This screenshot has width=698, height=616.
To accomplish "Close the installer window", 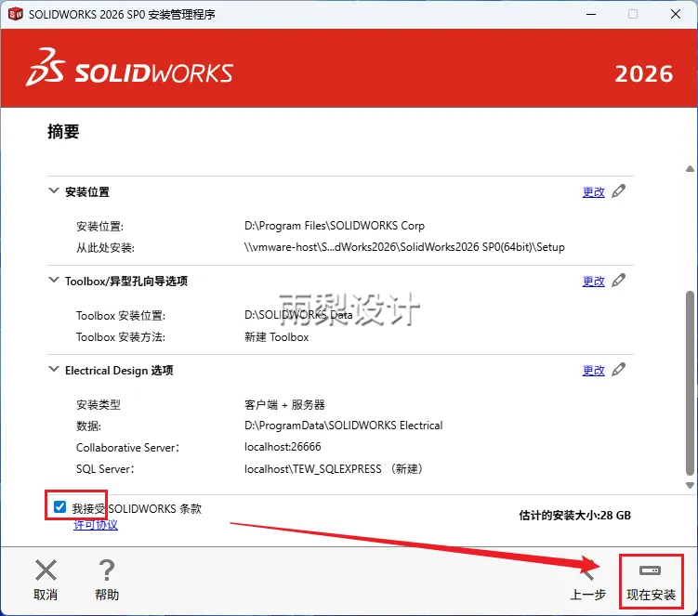I will (676, 14).
